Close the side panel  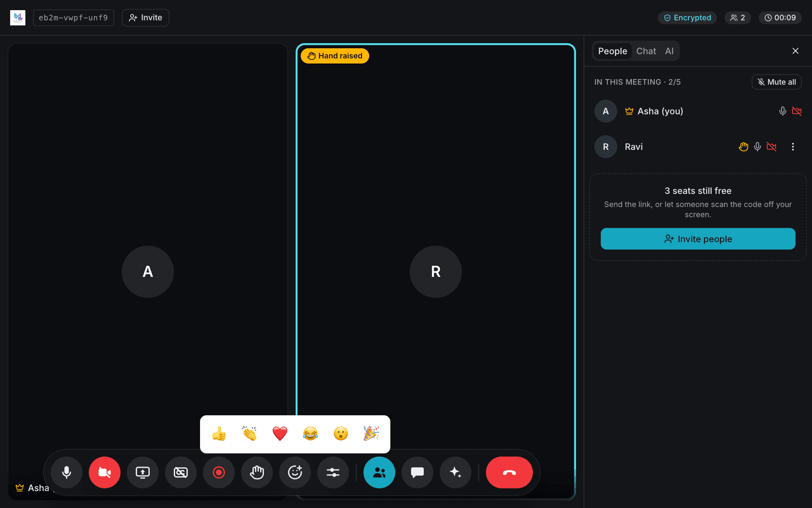pyautogui.click(x=796, y=51)
